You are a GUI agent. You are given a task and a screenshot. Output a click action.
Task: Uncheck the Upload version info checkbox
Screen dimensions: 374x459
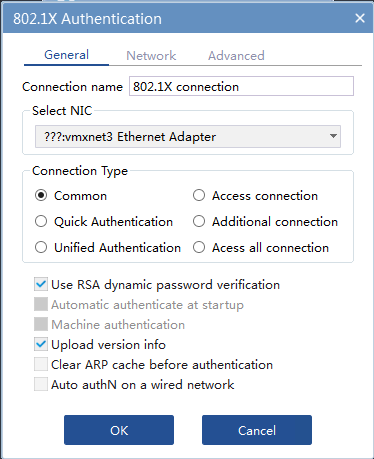click(41, 344)
